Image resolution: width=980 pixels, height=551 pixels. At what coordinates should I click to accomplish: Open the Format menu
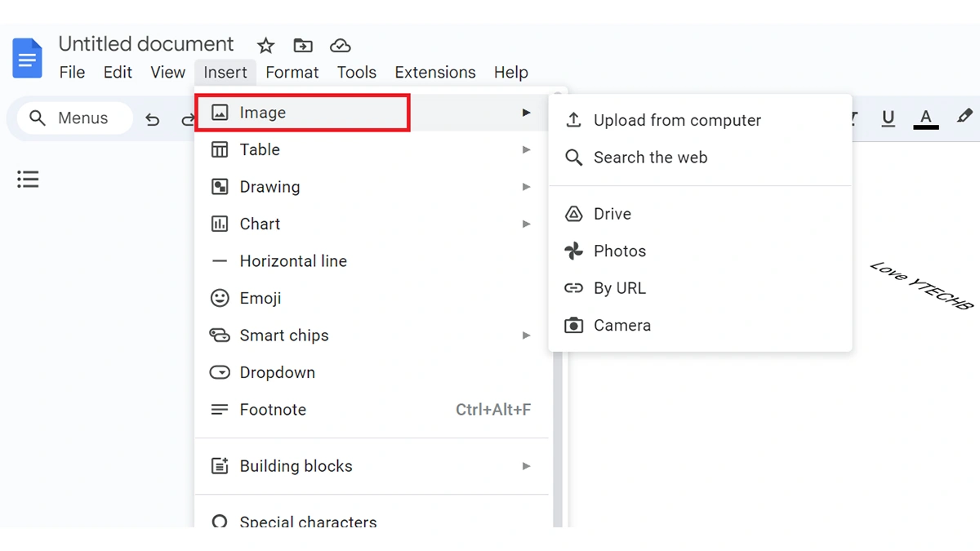point(292,72)
